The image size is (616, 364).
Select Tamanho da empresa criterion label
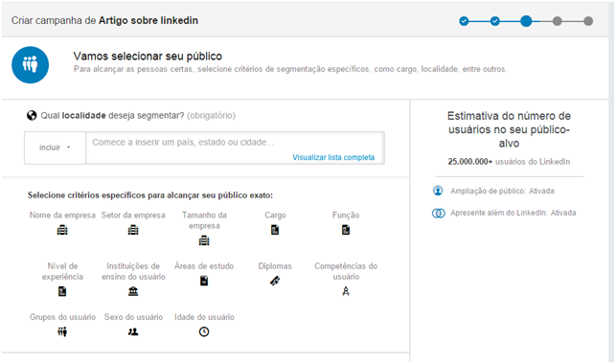[x=204, y=220]
